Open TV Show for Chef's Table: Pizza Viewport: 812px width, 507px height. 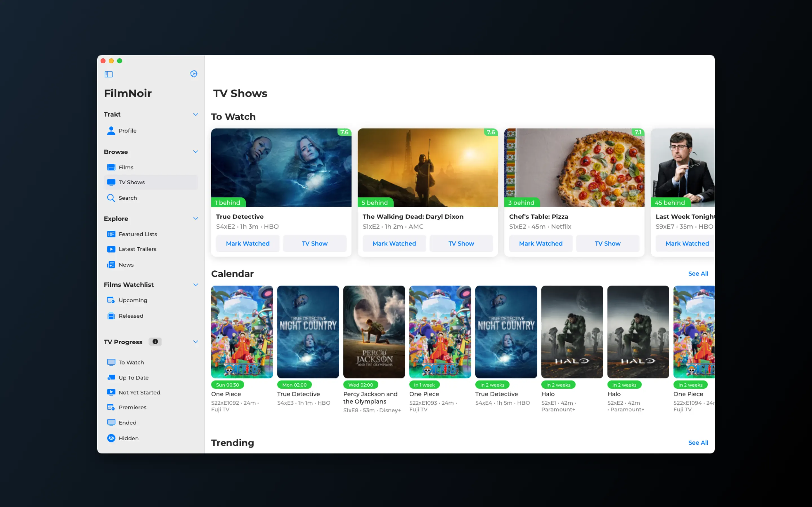[607, 243]
